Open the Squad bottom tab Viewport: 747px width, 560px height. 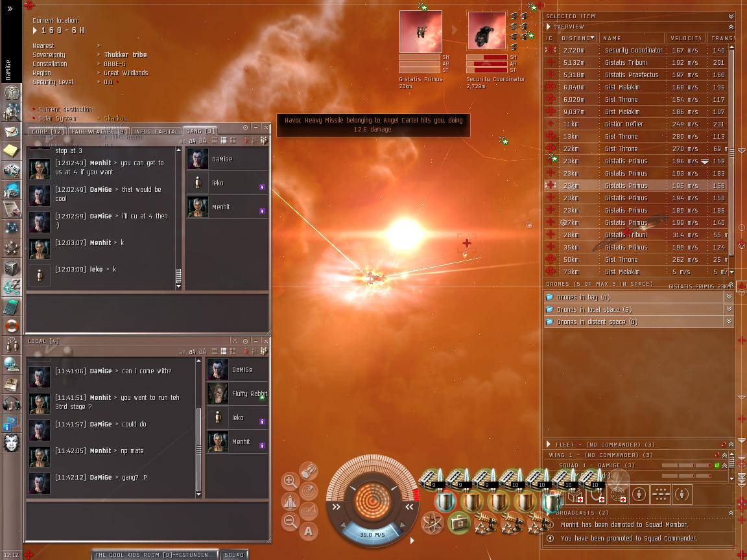coord(234,555)
